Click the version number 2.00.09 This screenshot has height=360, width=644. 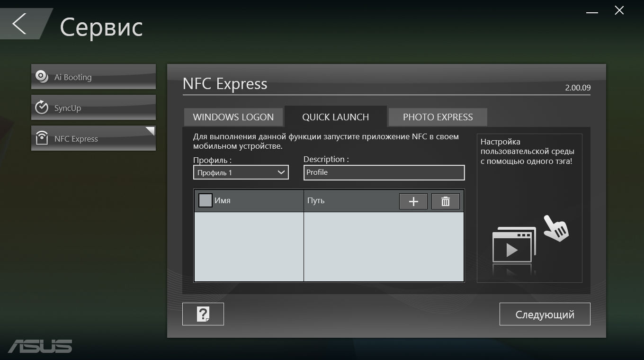(x=578, y=88)
